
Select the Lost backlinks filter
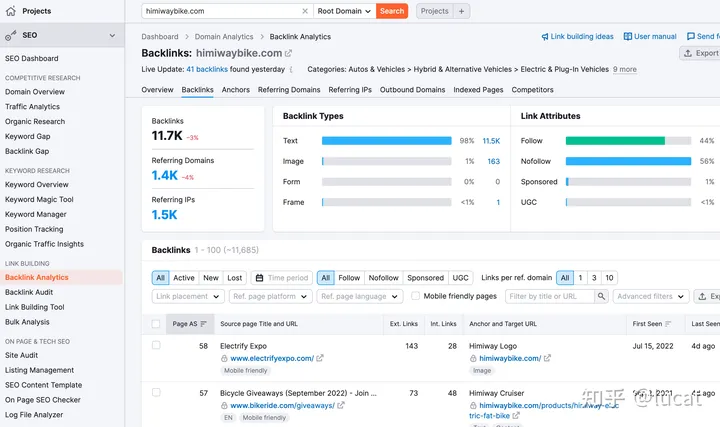[x=235, y=278]
